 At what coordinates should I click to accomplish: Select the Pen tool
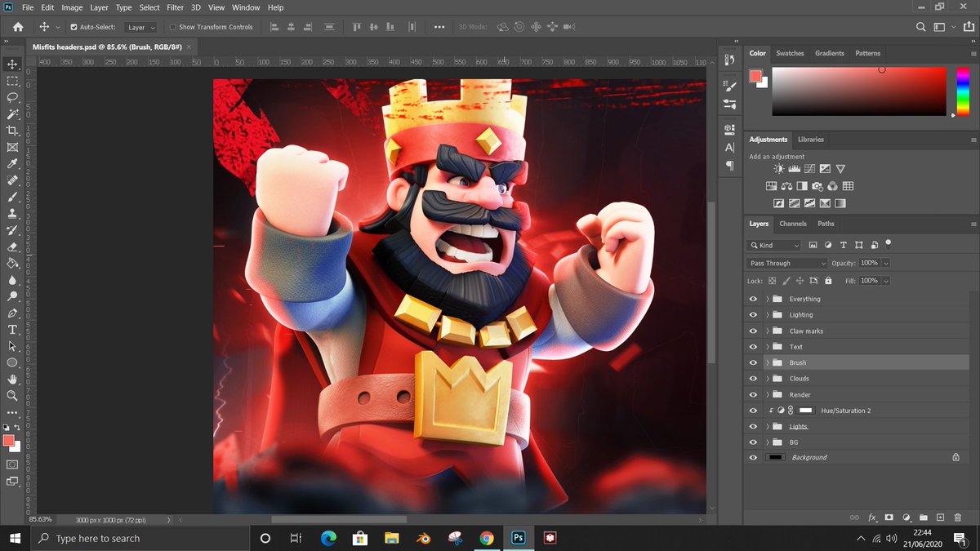click(12, 313)
